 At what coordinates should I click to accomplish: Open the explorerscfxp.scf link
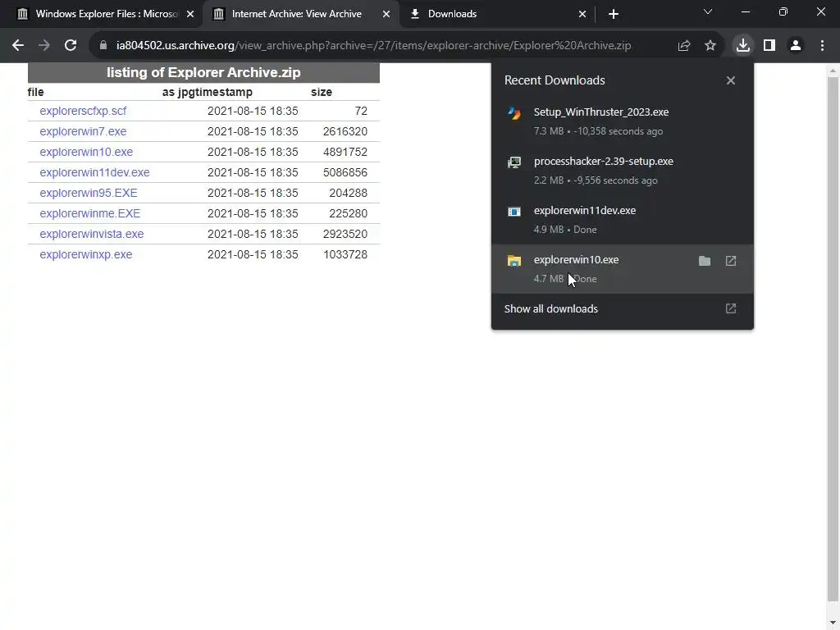pyautogui.click(x=83, y=111)
